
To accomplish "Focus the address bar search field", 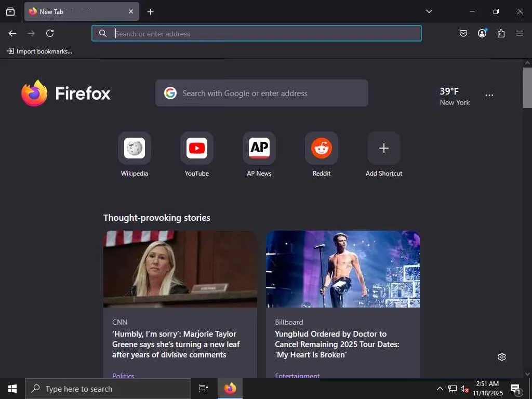I will point(257,33).
